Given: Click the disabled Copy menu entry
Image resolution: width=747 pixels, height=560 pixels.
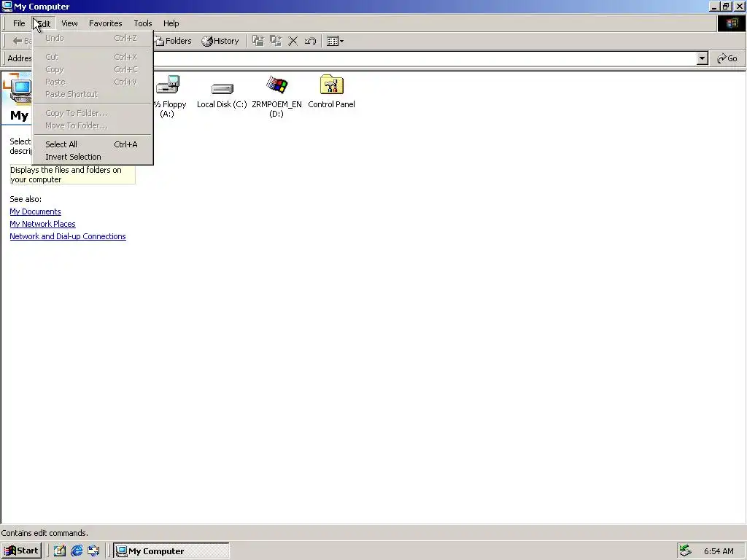Looking at the screenshot, I should (x=93, y=69).
